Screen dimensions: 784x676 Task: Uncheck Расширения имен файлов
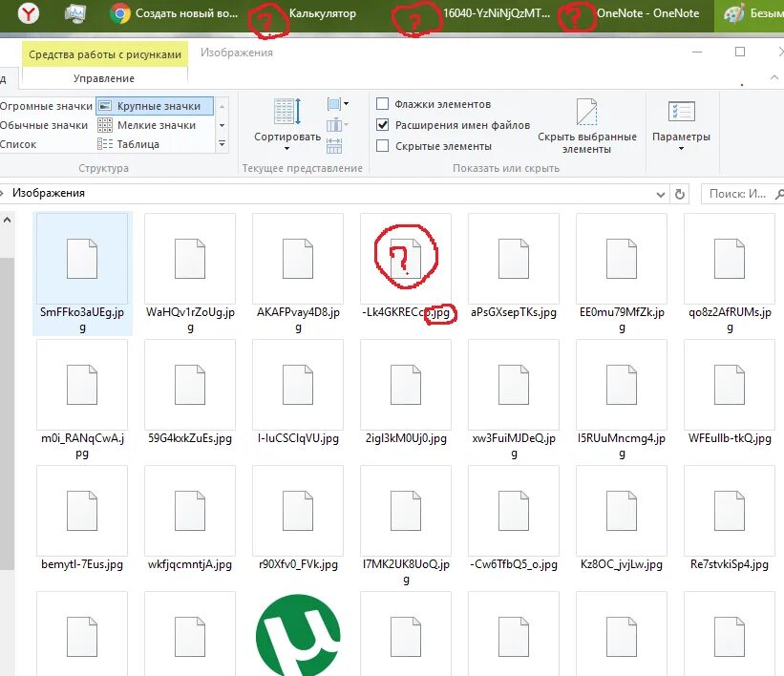[383, 124]
